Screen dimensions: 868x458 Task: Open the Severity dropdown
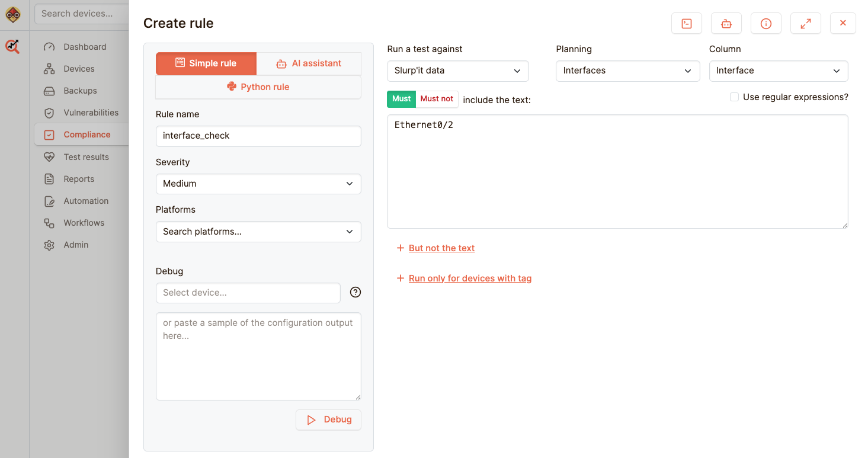258,184
